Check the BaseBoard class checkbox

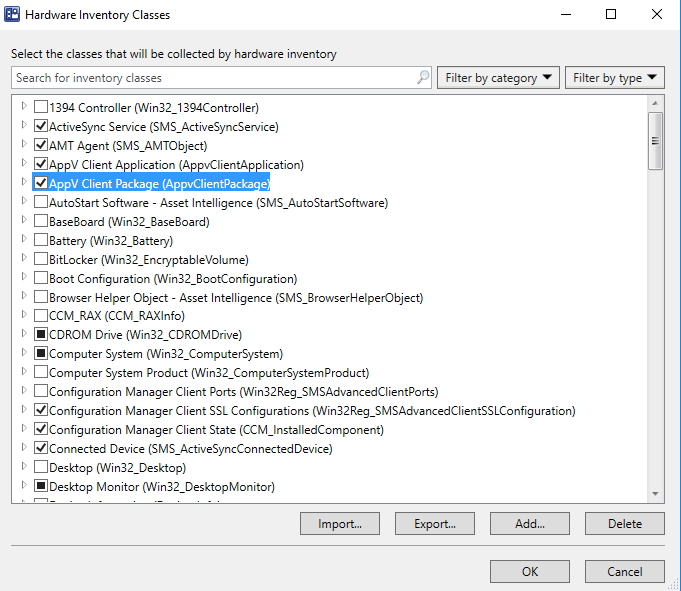point(41,221)
